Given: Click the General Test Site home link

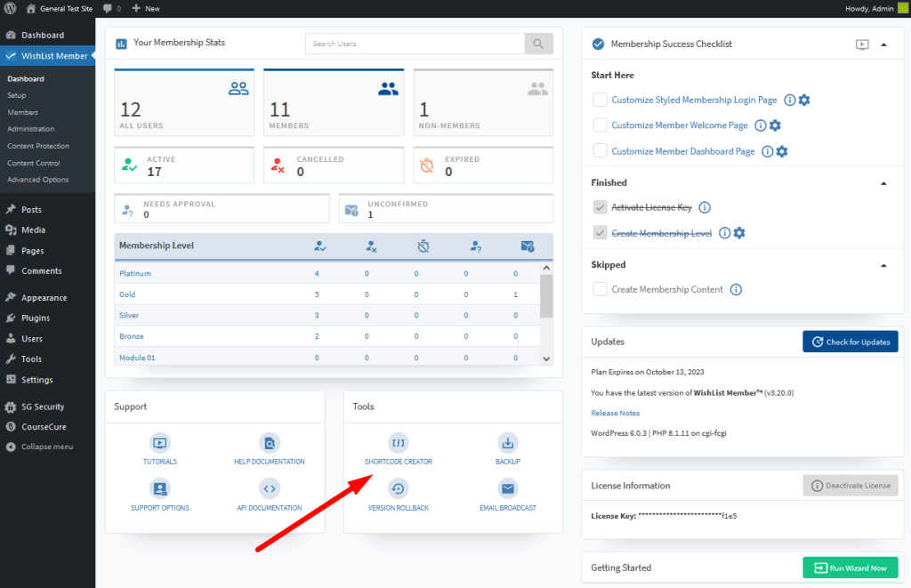Looking at the screenshot, I should pos(60,8).
